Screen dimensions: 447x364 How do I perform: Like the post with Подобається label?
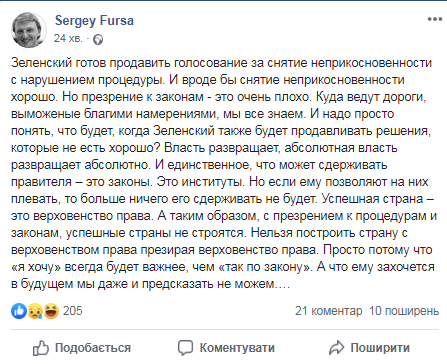pos(93,348)
